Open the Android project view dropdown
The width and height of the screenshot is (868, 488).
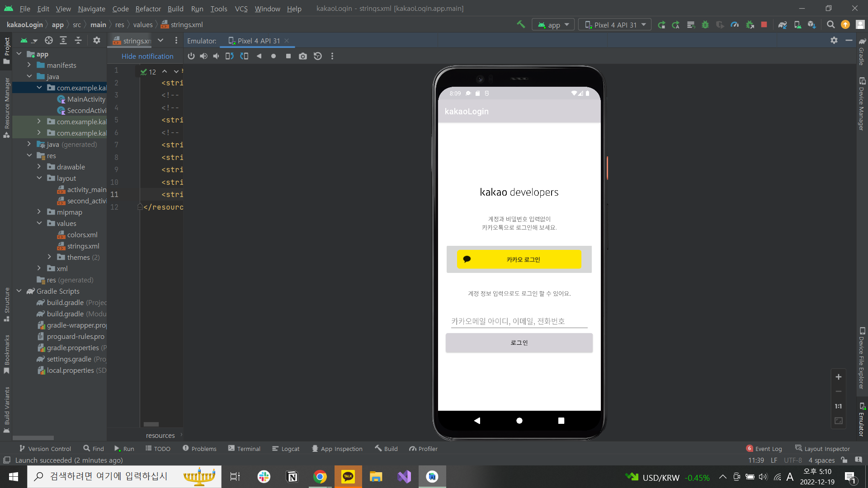28,41
